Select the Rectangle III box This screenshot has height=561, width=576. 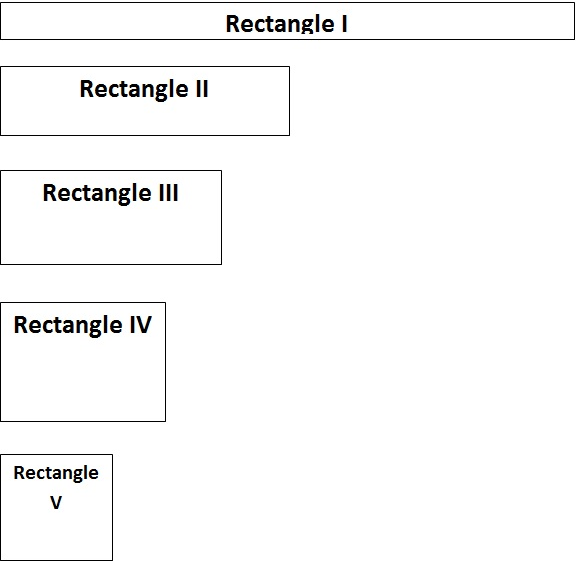click(x=111, y=217)
